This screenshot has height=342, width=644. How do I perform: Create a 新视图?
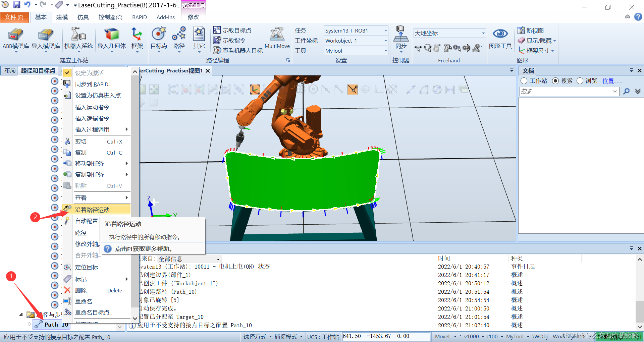[531, 31]
